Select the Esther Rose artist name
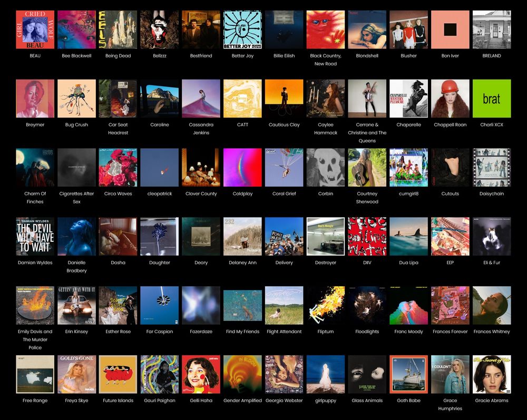Image resolution: width=527 pixels, height=420 pixels. (118, 331)
